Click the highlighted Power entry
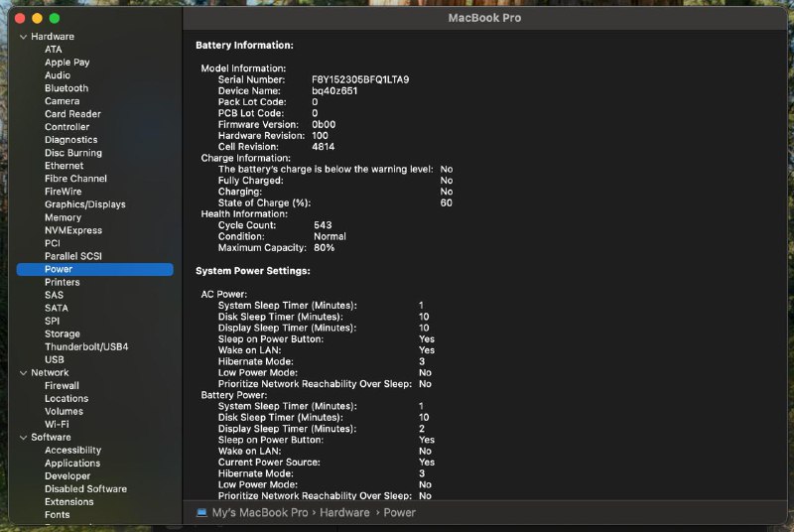The height and width of the screenshot is (532, 794). (94, 269)
